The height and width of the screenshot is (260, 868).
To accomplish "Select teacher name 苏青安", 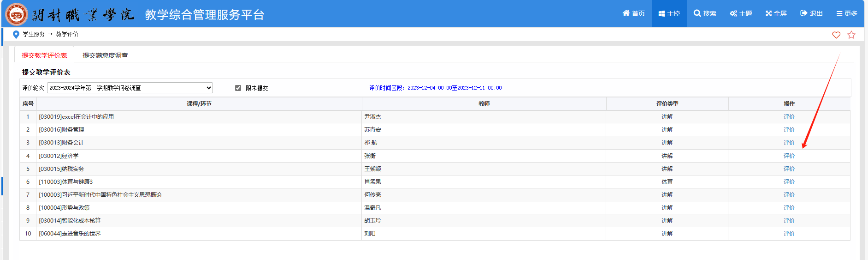I will [372, 130].
